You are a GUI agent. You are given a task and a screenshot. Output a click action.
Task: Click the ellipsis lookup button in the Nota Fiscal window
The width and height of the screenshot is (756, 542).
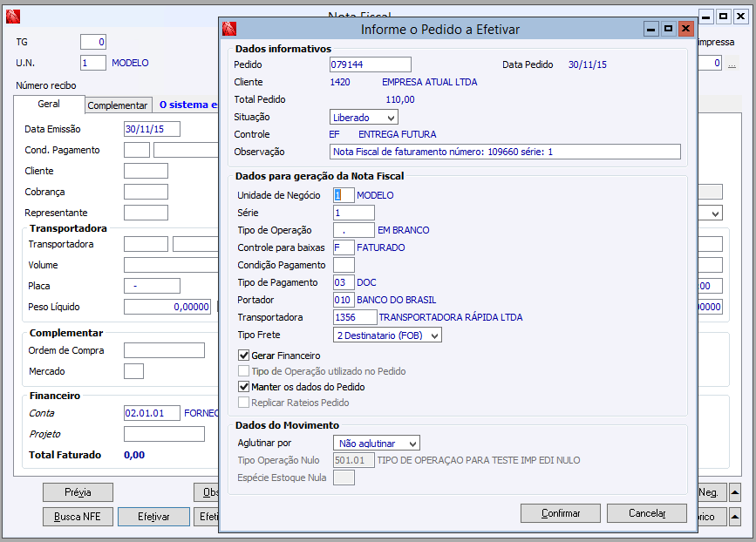coord(732,64)
